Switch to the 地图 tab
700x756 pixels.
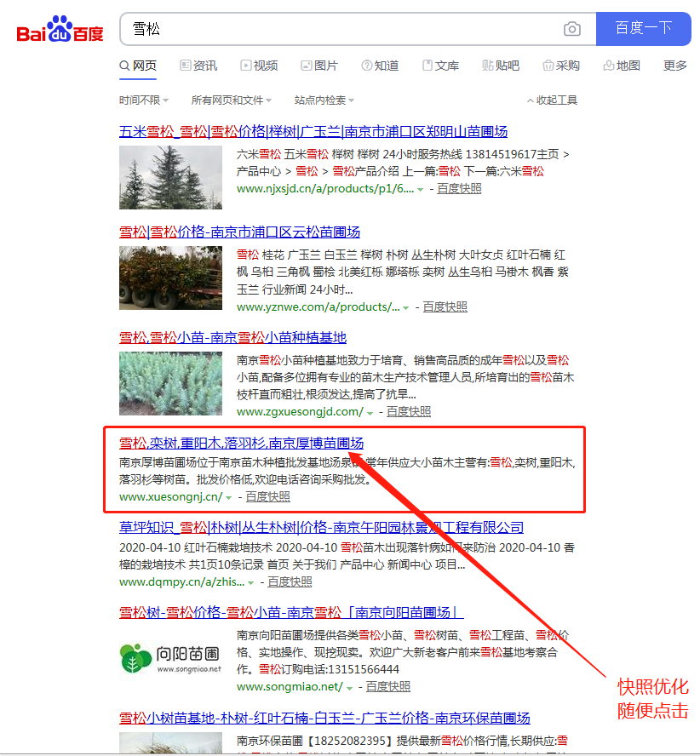coord(622,66)
